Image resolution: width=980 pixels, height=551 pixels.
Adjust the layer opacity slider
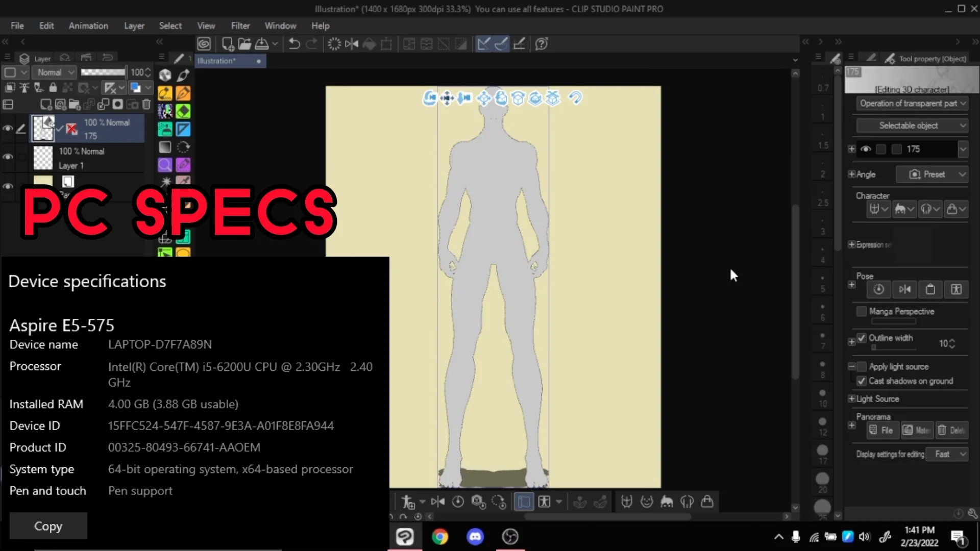pos(103,72)
